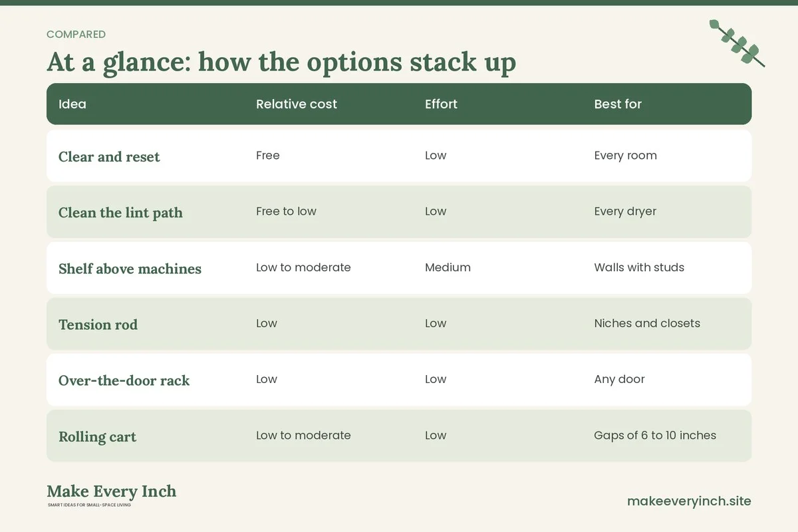Select the "Gaps of 6 to 10 inches" cell
The width and height of the screenshot is (798, 532).
[655, 436]
